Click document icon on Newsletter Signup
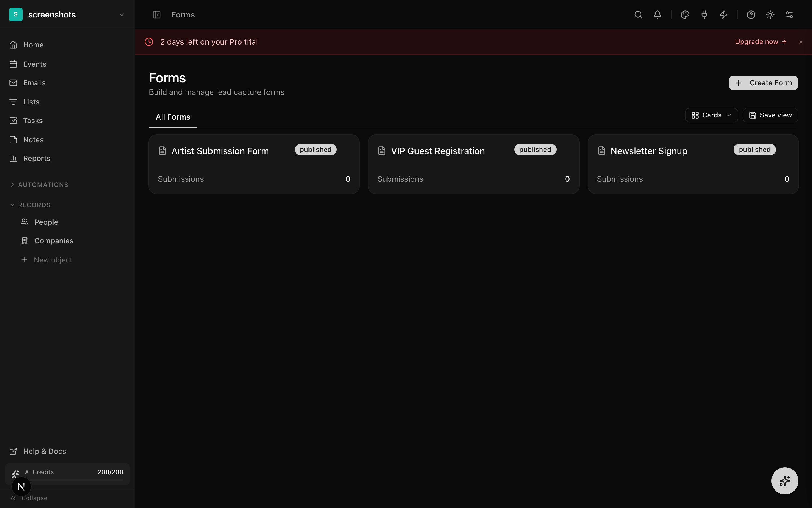This screenshot has height=508, width=812. pyautogui.click(x=601, y=151)
